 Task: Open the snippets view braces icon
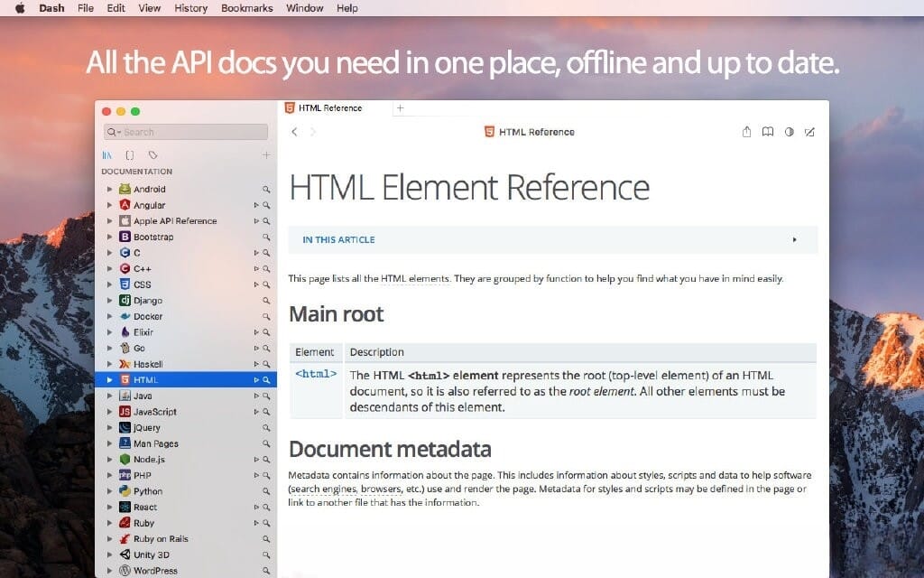point(130,155)
